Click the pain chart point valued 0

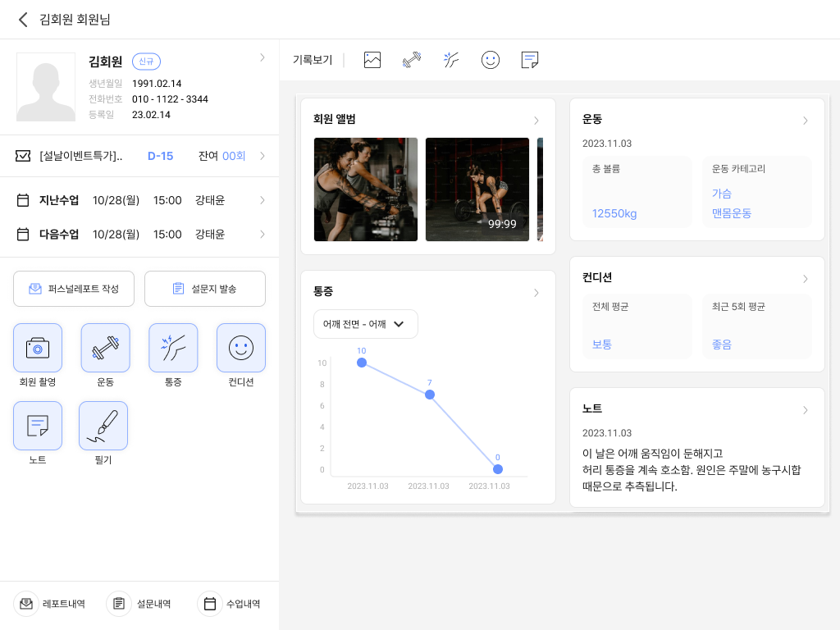[x=498, y=469]
